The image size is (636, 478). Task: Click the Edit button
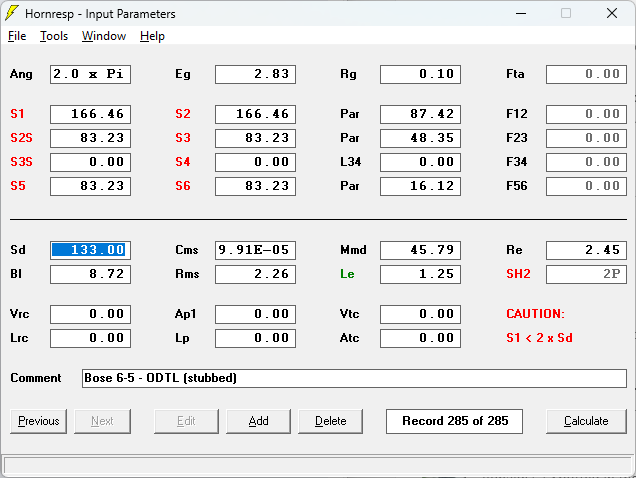186,421
